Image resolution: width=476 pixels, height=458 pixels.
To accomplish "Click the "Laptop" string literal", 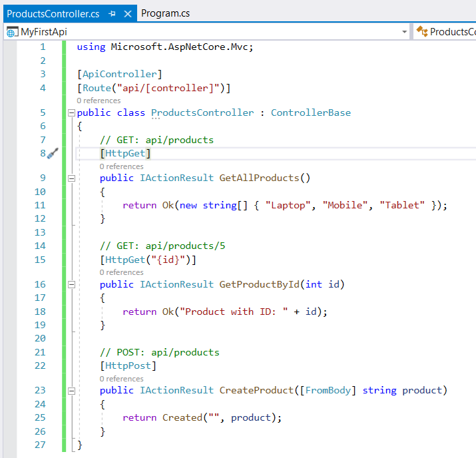I will 288,205.
